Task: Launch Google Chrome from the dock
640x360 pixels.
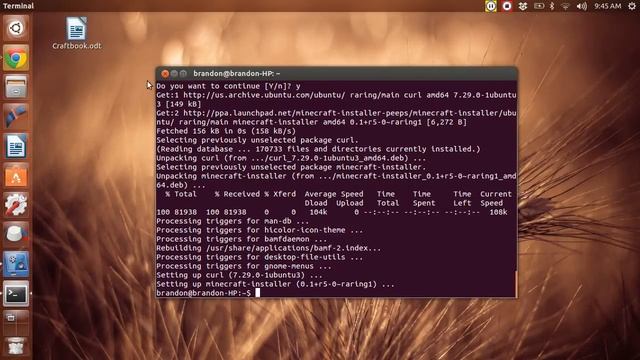Action: click(16, 58)
